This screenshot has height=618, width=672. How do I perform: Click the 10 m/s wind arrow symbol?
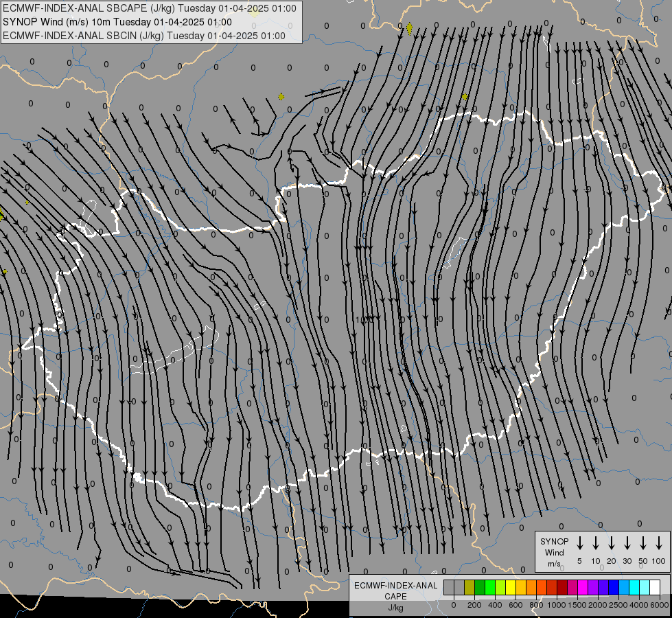(x=596, y=543)
